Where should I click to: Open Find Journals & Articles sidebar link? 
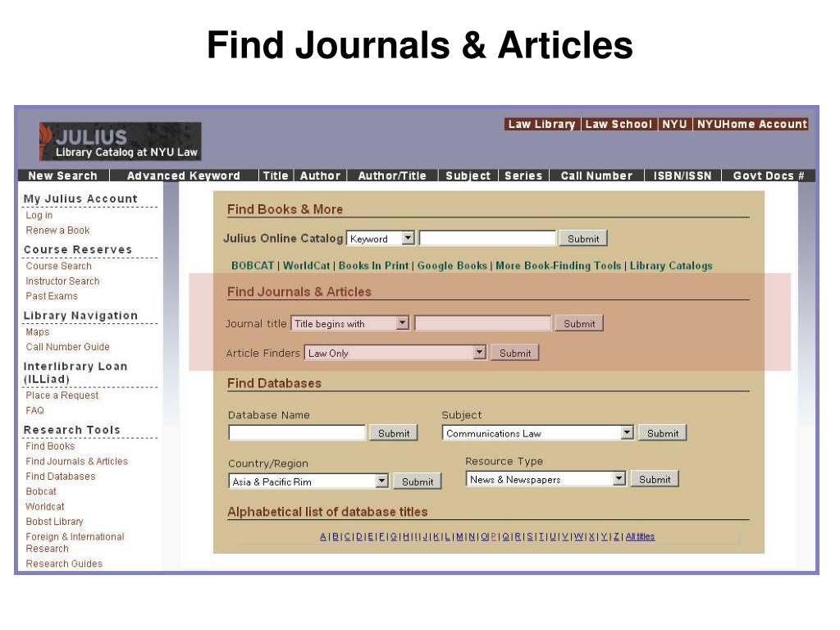tap(76, 461)
